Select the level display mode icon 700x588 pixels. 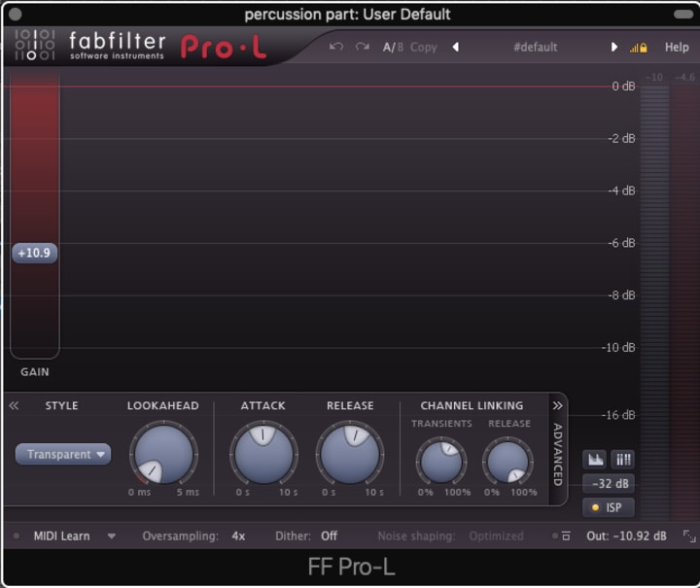tap(595, 459)
